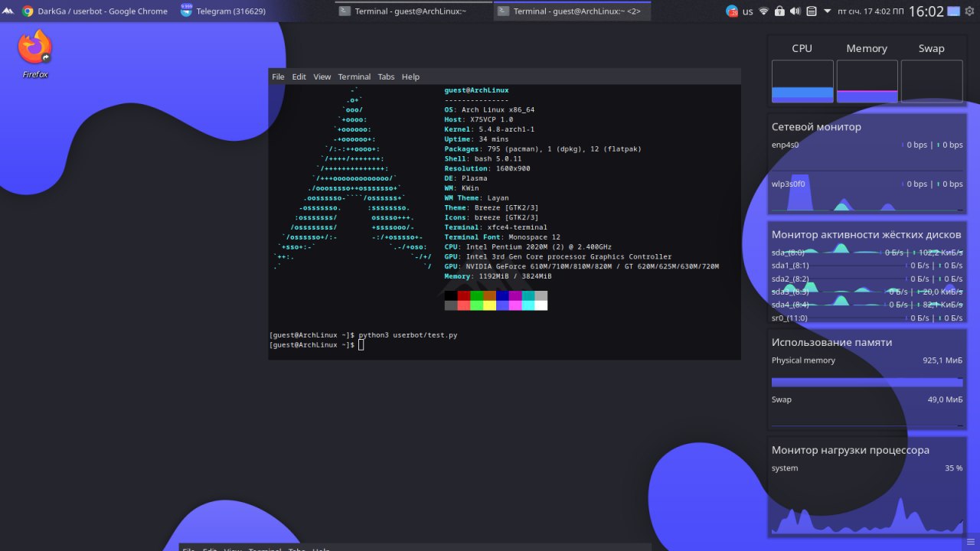The image size is (980, 551).
Task: Switch to Terminal - guest@ArchLinux:~ task
Action: 413,11
